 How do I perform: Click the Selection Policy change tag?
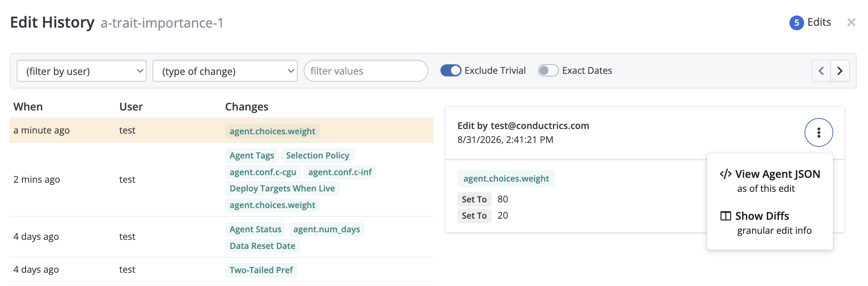[317, 155]
